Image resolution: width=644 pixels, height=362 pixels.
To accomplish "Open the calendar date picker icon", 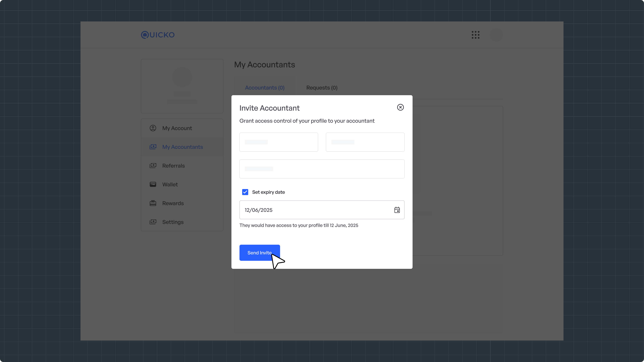I will [x=397, y=210].
